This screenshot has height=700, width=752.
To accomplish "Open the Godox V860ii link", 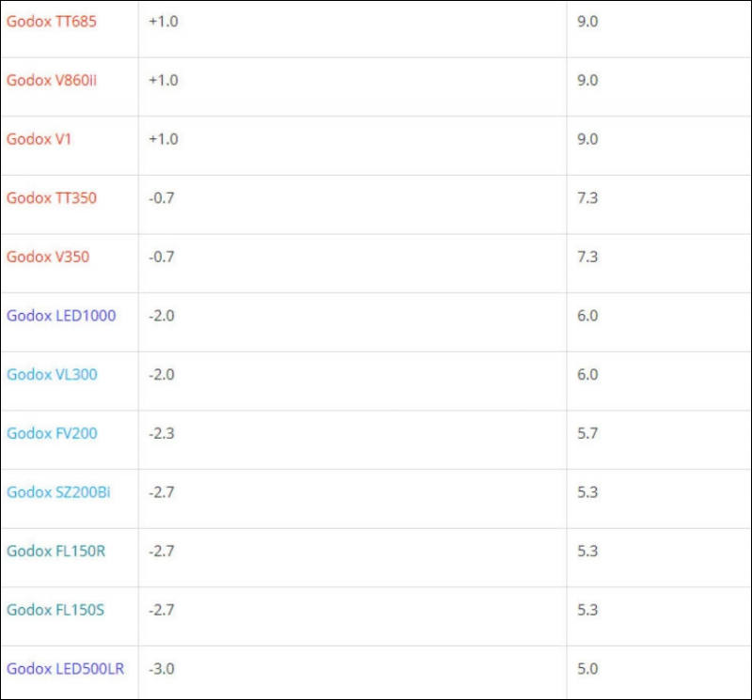I will [52, 80].
